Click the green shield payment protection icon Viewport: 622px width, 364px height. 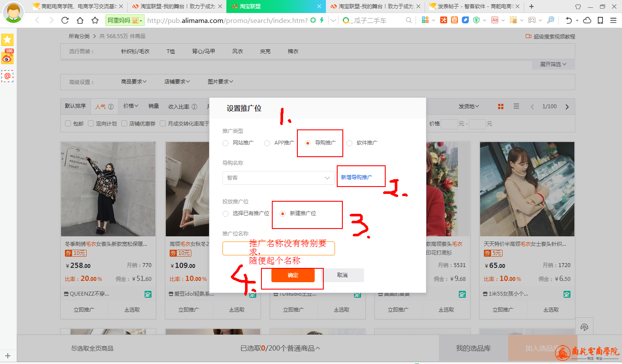point(476,20)
